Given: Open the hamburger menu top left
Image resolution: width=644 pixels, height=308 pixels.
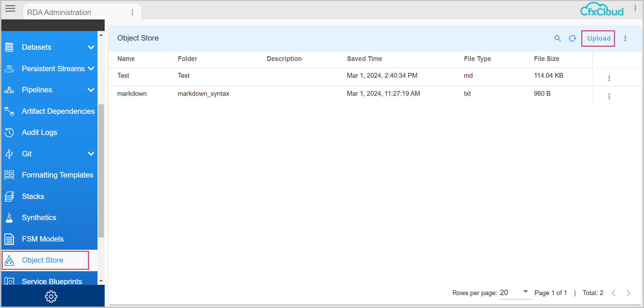Looking at the screenshot, I should 10,9.
